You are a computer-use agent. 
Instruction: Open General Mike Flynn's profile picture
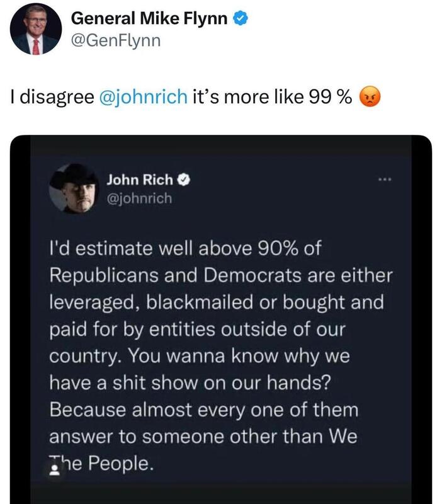pos(36,29)
